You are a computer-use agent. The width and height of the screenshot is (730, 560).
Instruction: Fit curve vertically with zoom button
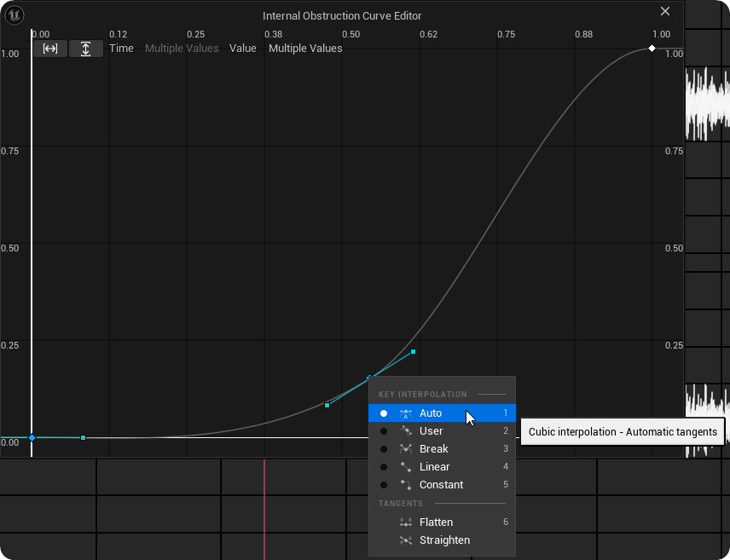pos(85,49)
